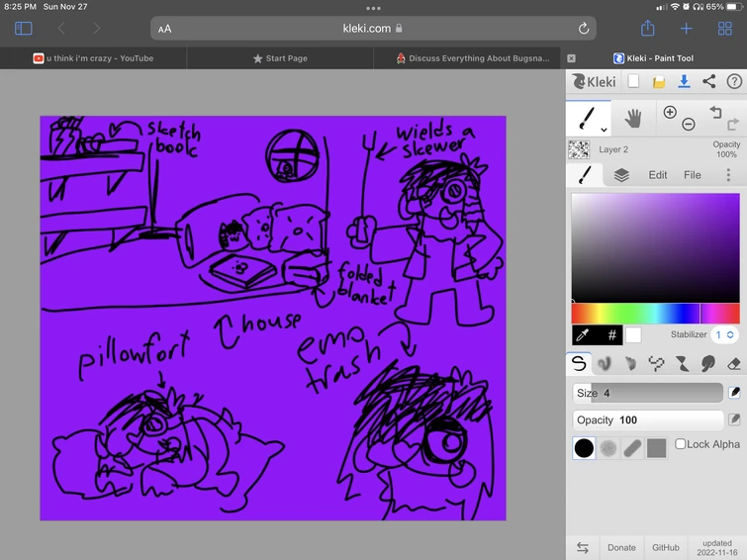Download the image with blue arrow
747x560 pixels.
[684, 81]
